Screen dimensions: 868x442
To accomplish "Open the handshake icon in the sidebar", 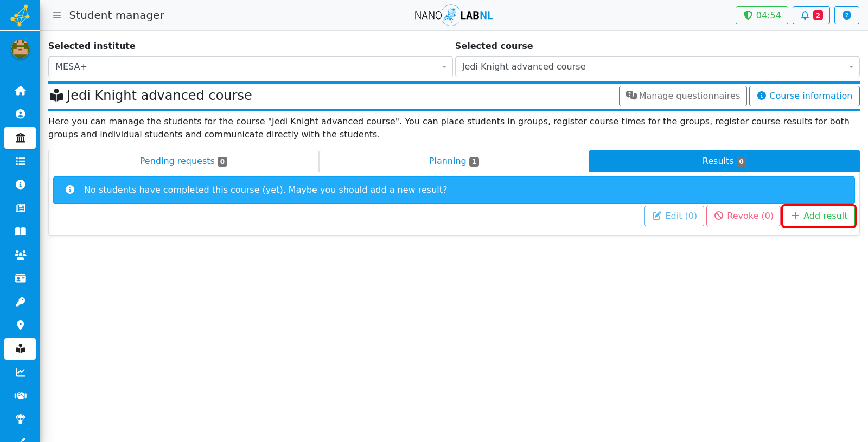I will [20, 396].
